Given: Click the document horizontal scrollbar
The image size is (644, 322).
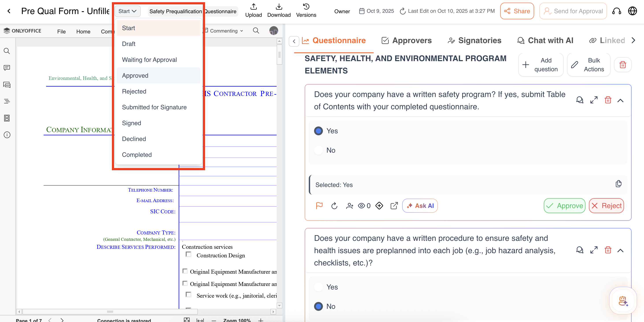Looking at the screenshot, I should coord(110,311).
